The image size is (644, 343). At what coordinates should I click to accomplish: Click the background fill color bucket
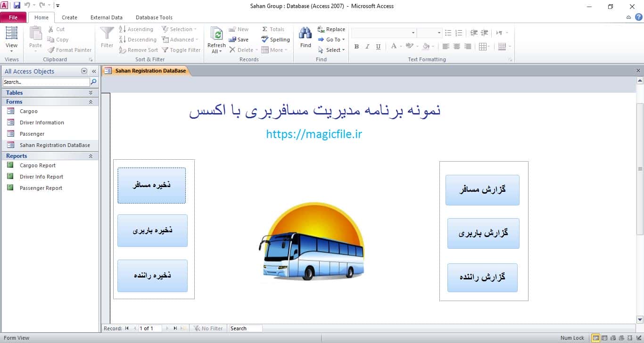426,47
